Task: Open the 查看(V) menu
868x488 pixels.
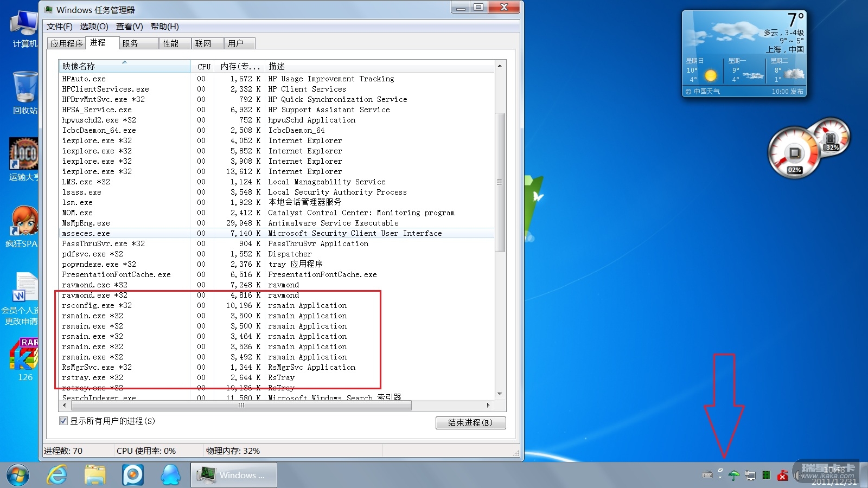Action: coord(129,26)
